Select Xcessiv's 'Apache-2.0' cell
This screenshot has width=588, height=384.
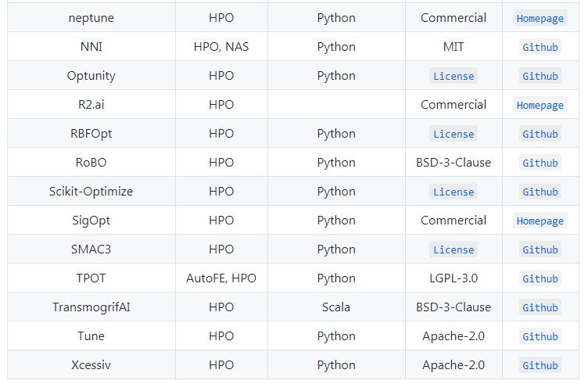coord(454,364)
